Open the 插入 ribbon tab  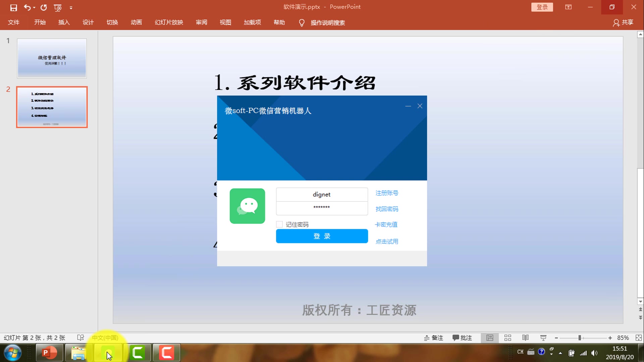click(64, 22)
